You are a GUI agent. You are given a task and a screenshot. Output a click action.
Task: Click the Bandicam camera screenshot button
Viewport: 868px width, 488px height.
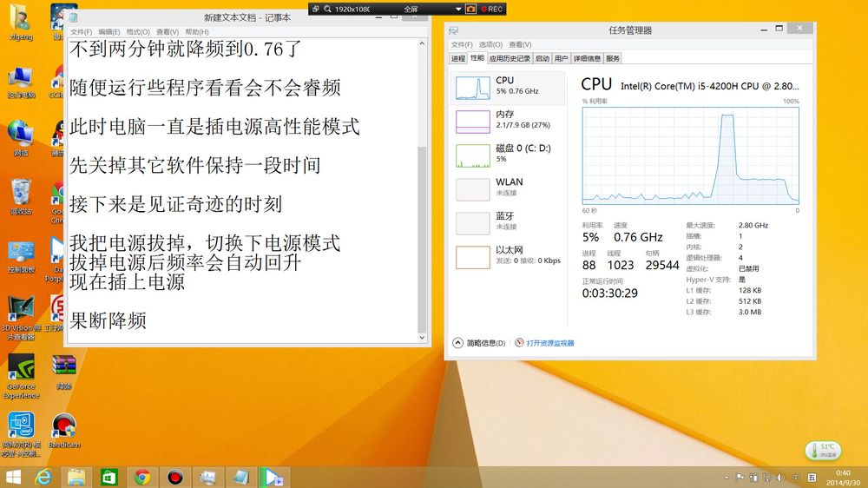(x=470, y=9)
